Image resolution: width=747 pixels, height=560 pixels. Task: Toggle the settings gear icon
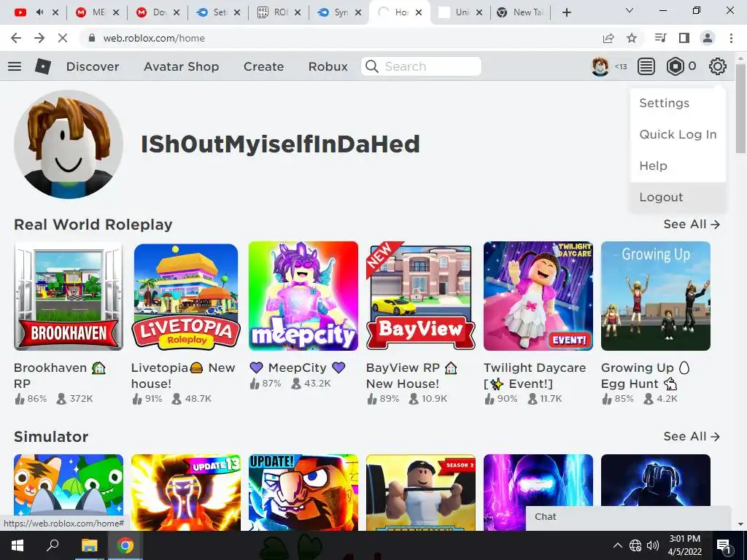pos(718,66)
